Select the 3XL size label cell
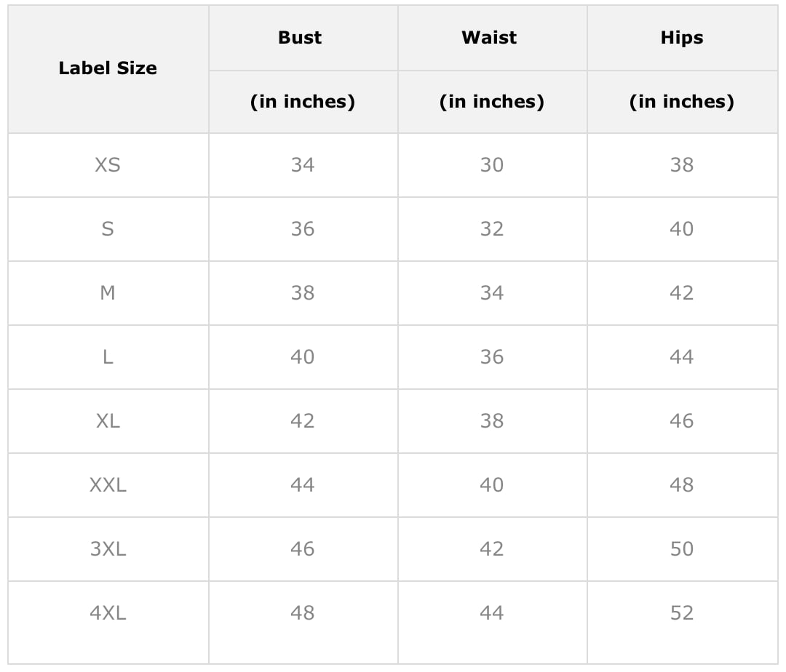The image size is (786, 672). (108, 549)
